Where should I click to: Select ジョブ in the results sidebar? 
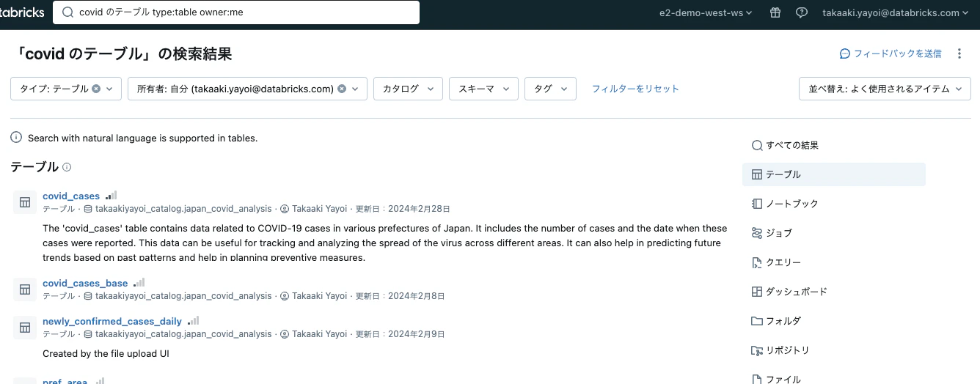click(x=834, y=233)
